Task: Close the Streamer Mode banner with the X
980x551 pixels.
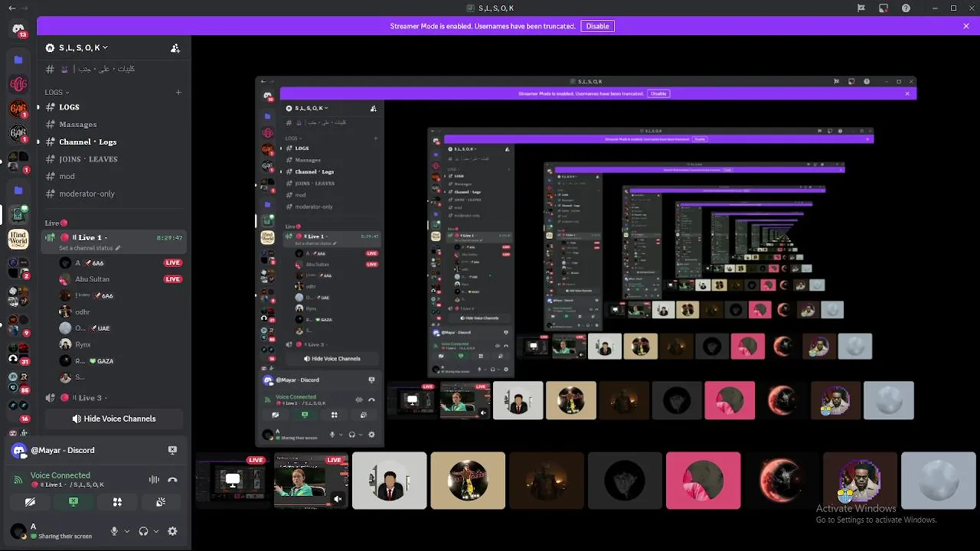Action: click(x=966, y=26)
